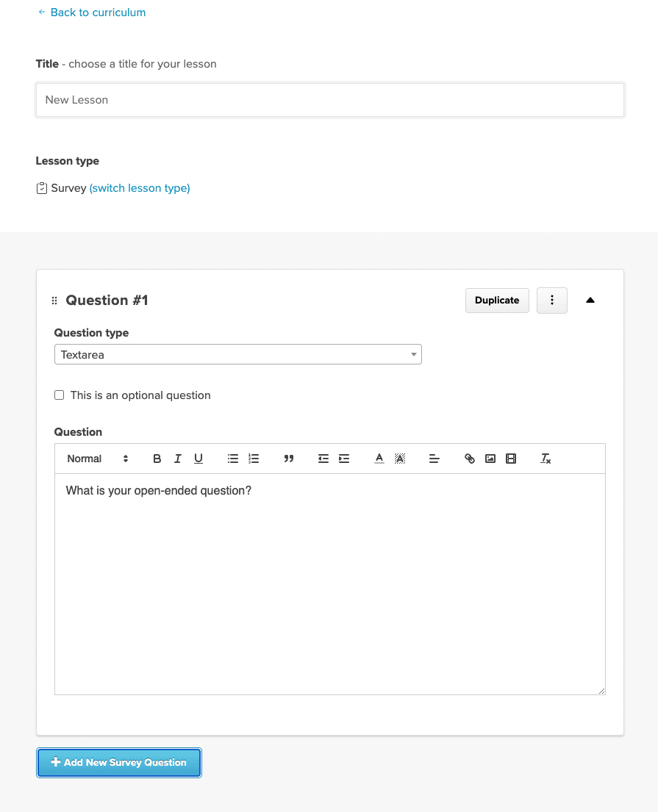Open the text color picker
This screenshot has height=812, width=658.
click(x=379, y=459)
